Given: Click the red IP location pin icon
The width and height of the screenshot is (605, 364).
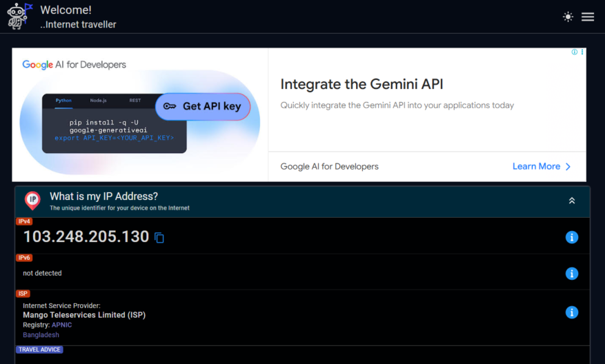Looking at the screenshot, I should click(x=32, y=201).
